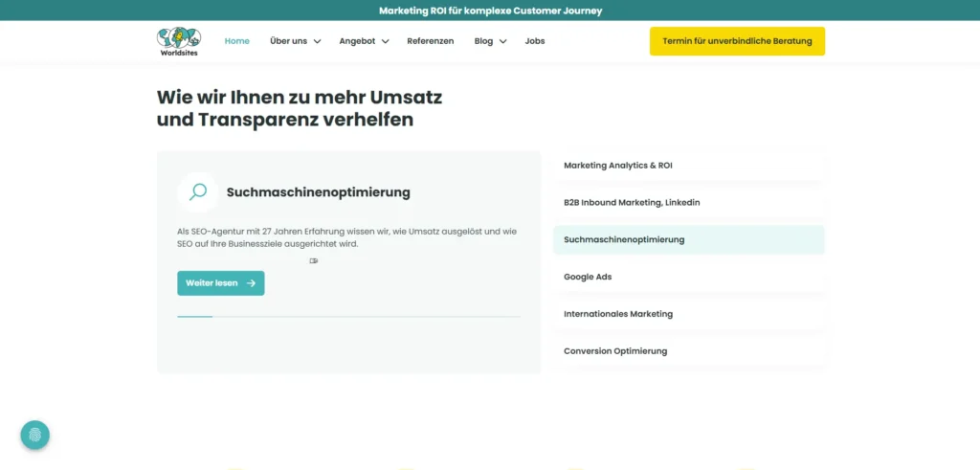Expand the Blog chevron

502,41
